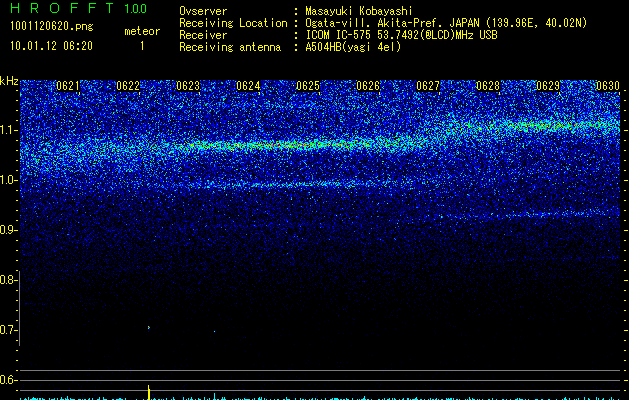Click observer name Masayuki Kobayashi
Viewport: 629px width, 400px height.
(359, 11)
